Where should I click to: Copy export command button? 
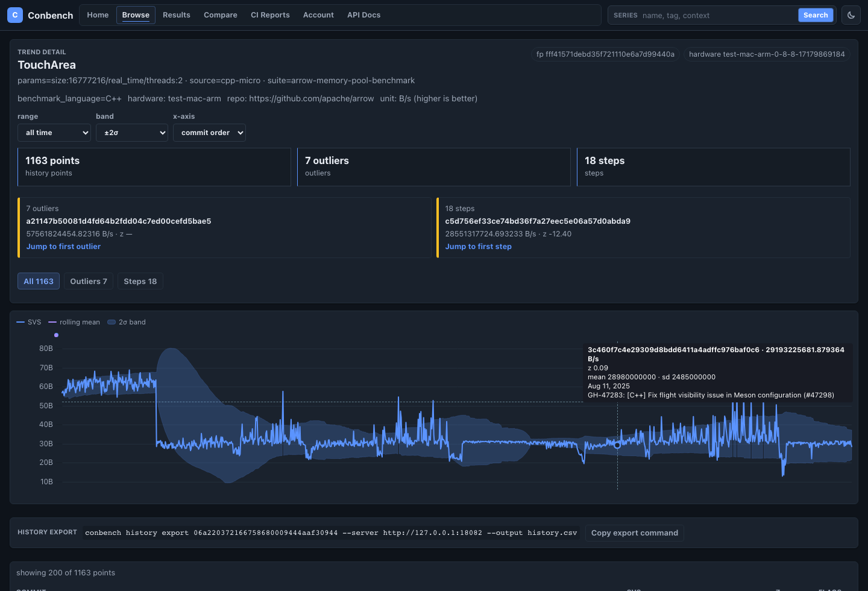click(x=635, y=533)
